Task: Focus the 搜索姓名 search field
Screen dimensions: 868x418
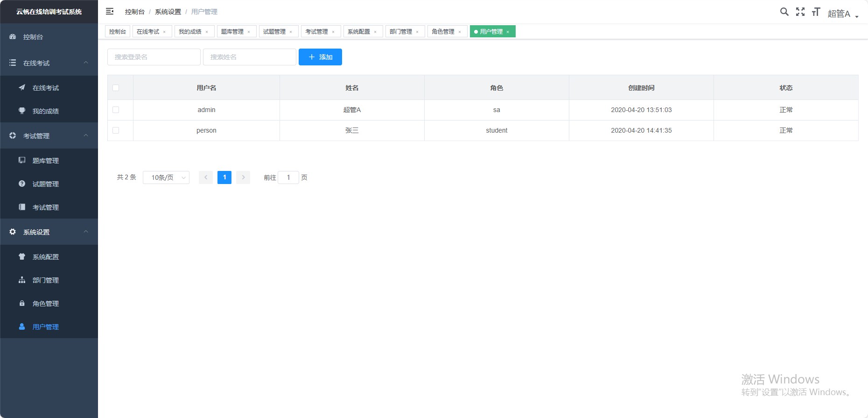Action: click(x=250, y=57)
